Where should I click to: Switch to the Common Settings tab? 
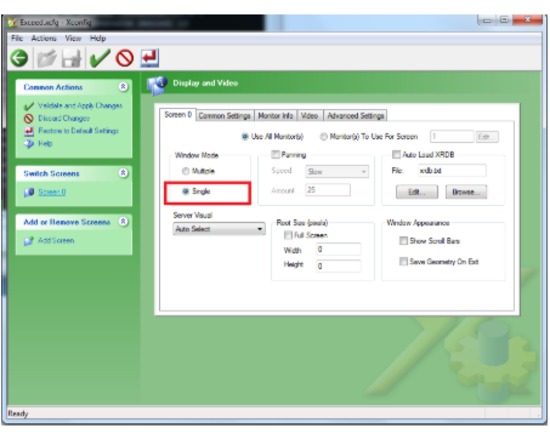click(x=224, y=116)
